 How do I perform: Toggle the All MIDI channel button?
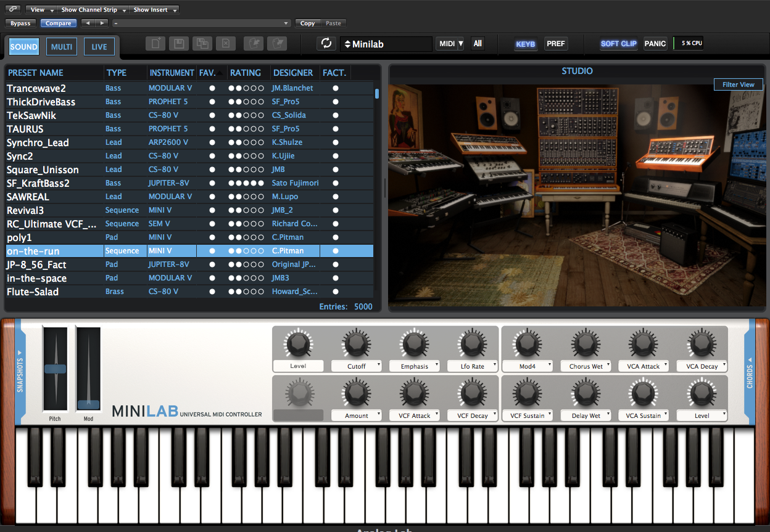click(478, 44)
